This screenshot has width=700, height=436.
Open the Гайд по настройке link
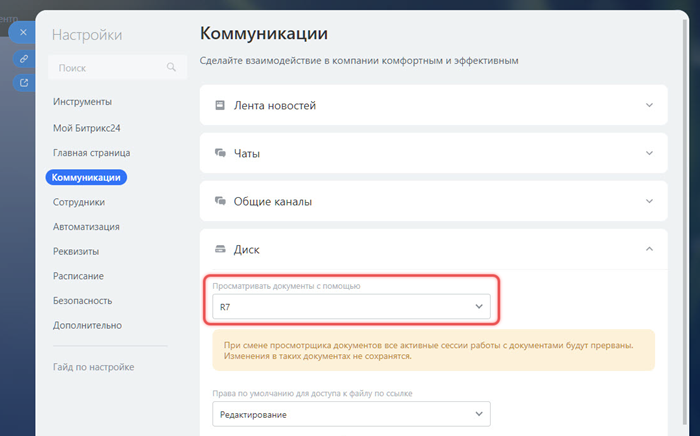point(93,367)
